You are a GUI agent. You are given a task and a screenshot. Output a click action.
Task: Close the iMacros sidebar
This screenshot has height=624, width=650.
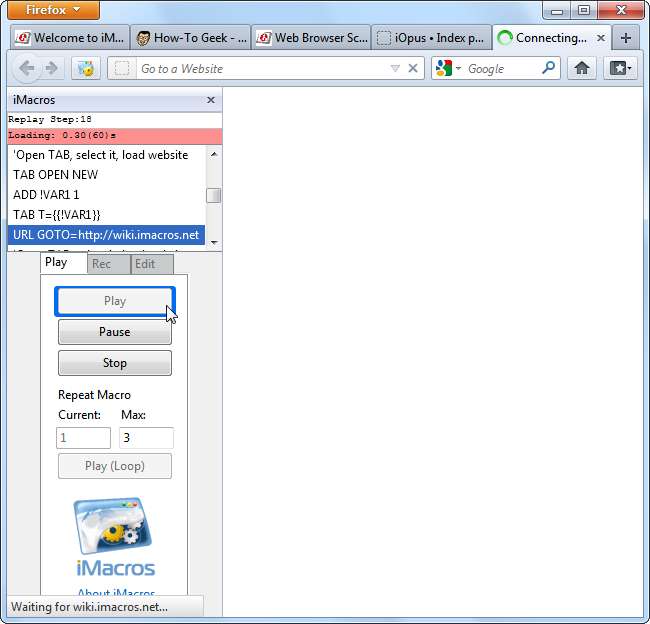211,100
